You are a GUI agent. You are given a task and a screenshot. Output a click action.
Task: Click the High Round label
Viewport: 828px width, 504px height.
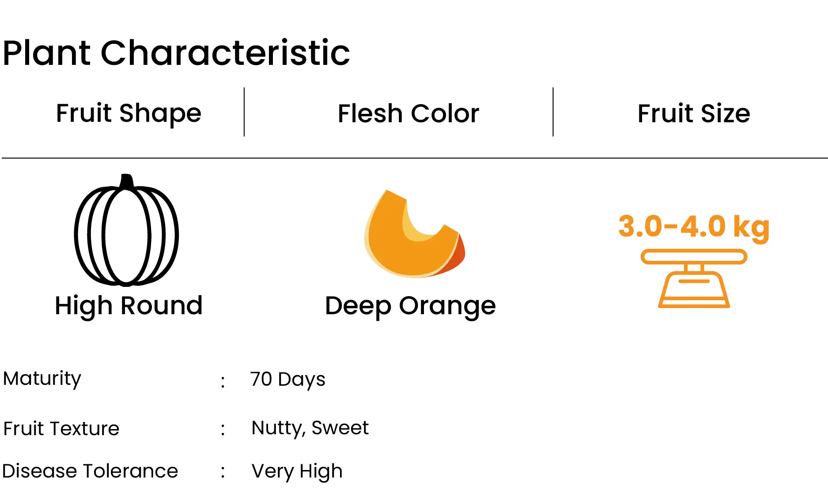[129, 306]
